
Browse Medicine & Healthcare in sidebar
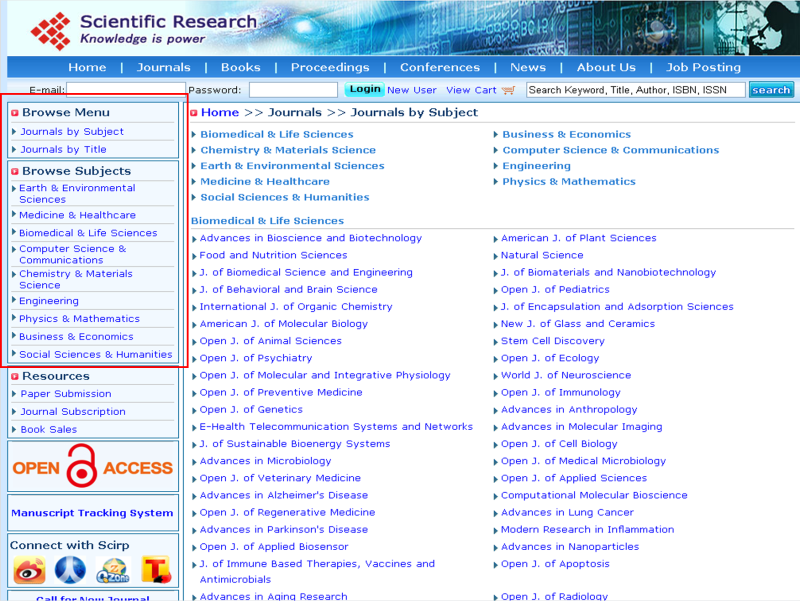78,215
